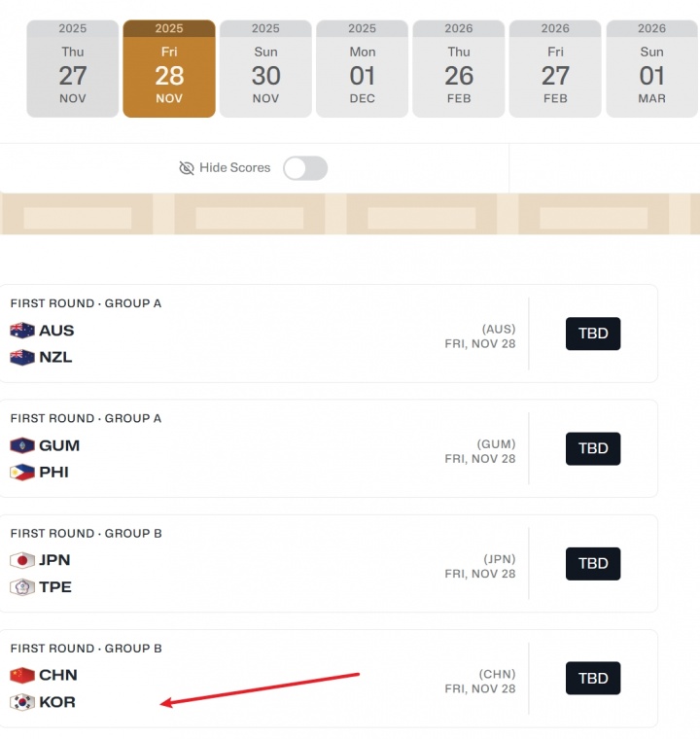Click the Chinese Taipei flag icon
Image resolution: width=700 pixels, height=739 pixels.
(22, 587)
